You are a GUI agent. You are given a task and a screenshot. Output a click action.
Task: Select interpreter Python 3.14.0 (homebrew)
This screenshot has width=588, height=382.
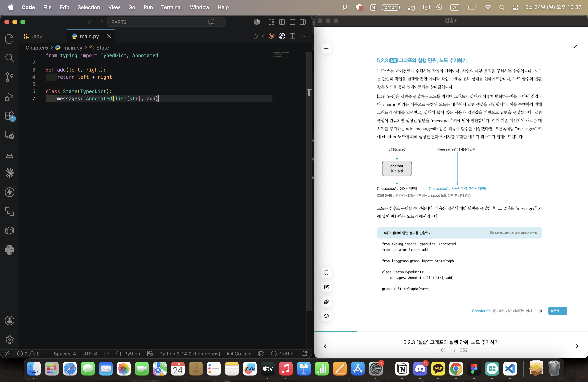(x=189, y=354)
